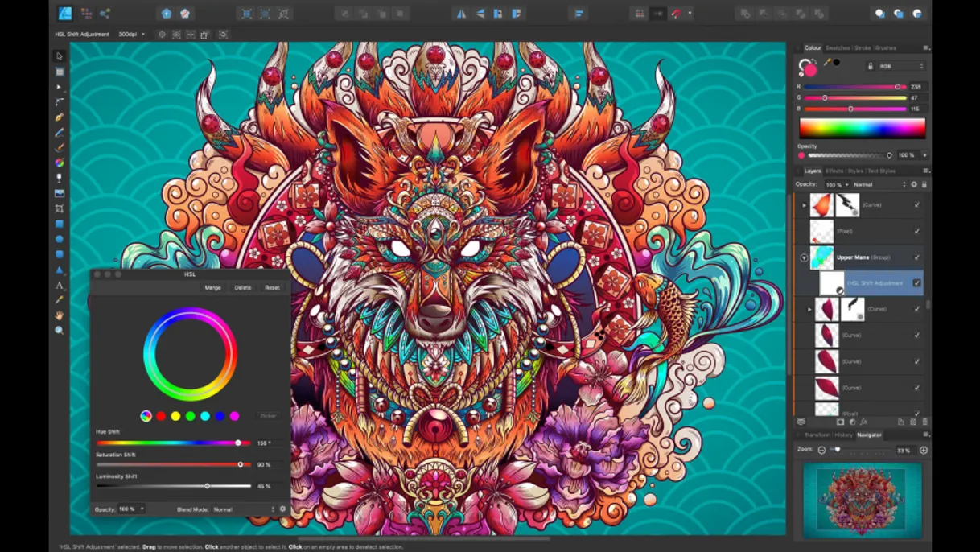Switch to the Effects tab
The height and width of the screenshot is (552, 980).
834,171
